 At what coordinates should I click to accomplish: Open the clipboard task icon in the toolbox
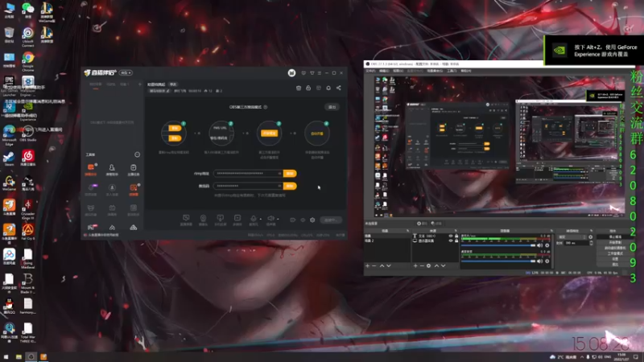click(x=133, y=167)
